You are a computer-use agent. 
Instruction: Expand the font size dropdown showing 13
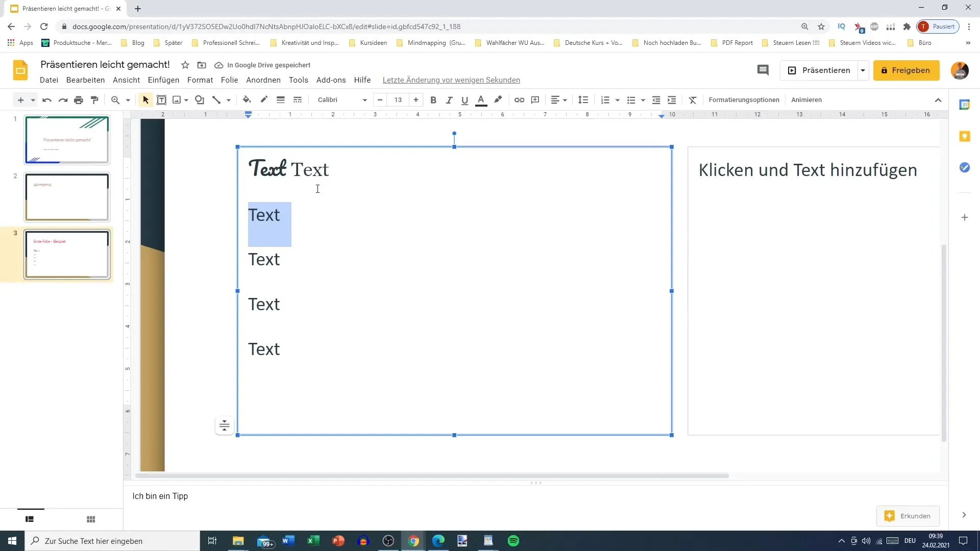coord(398,99)
